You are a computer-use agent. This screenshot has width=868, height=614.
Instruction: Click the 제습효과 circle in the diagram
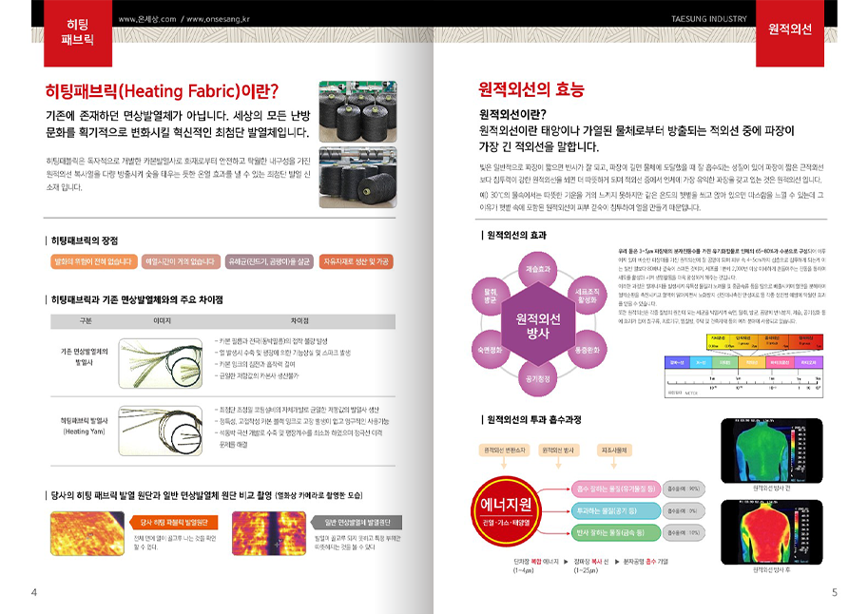coord(538,270)
